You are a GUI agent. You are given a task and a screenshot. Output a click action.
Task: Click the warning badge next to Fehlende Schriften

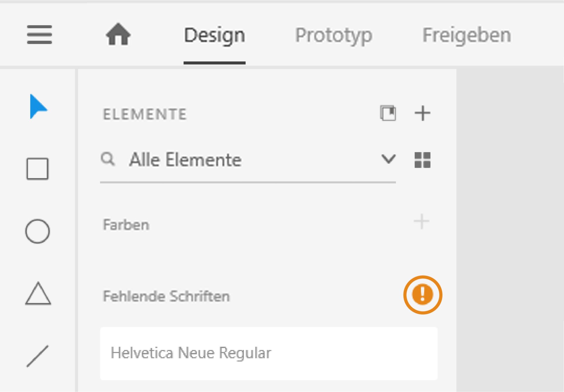422,295
